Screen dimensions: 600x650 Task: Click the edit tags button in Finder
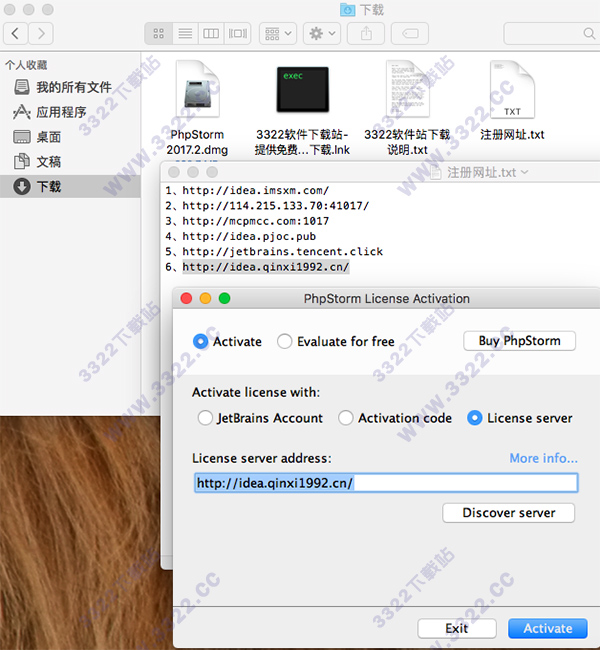click(x=410, y=33)
